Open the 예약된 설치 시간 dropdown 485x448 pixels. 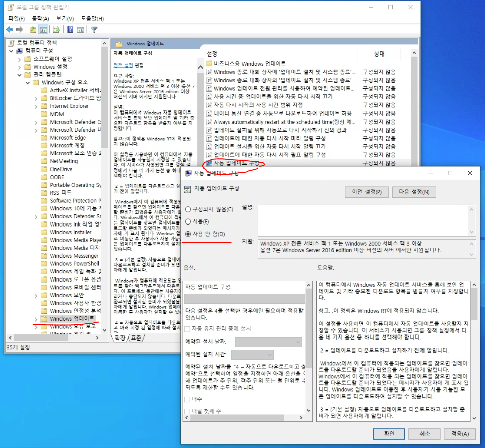point(253,354)
